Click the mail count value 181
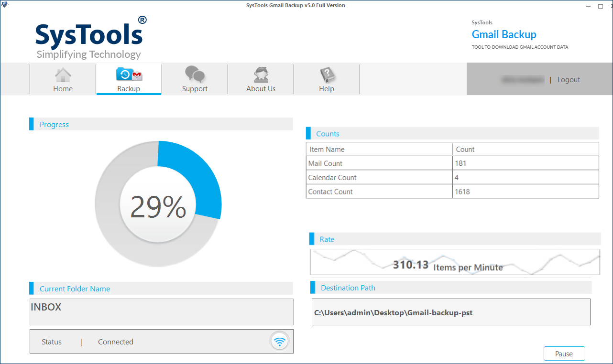The width and height of the screenshot is (613, 364). (460, 163)
